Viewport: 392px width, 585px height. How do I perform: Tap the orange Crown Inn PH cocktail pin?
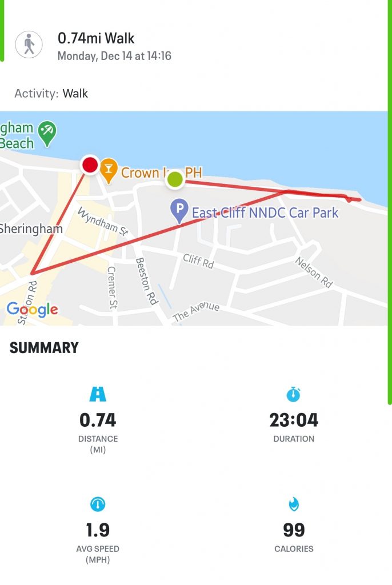tap(108, 170)
